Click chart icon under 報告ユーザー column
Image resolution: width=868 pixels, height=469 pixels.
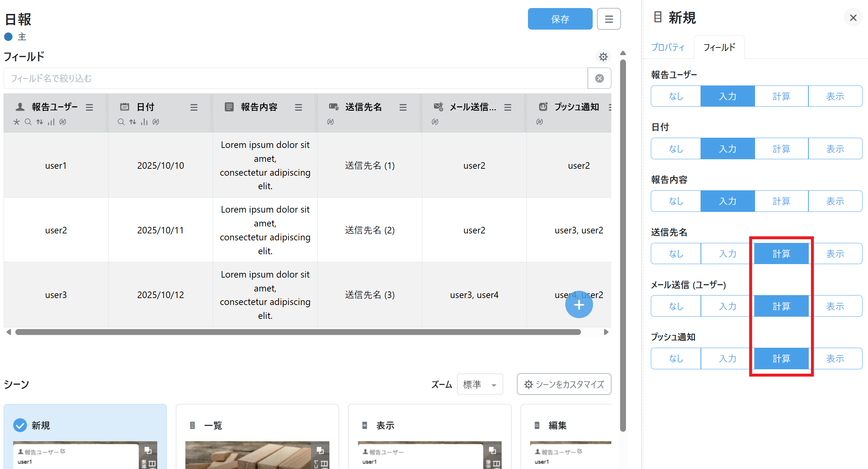[51, 122]
